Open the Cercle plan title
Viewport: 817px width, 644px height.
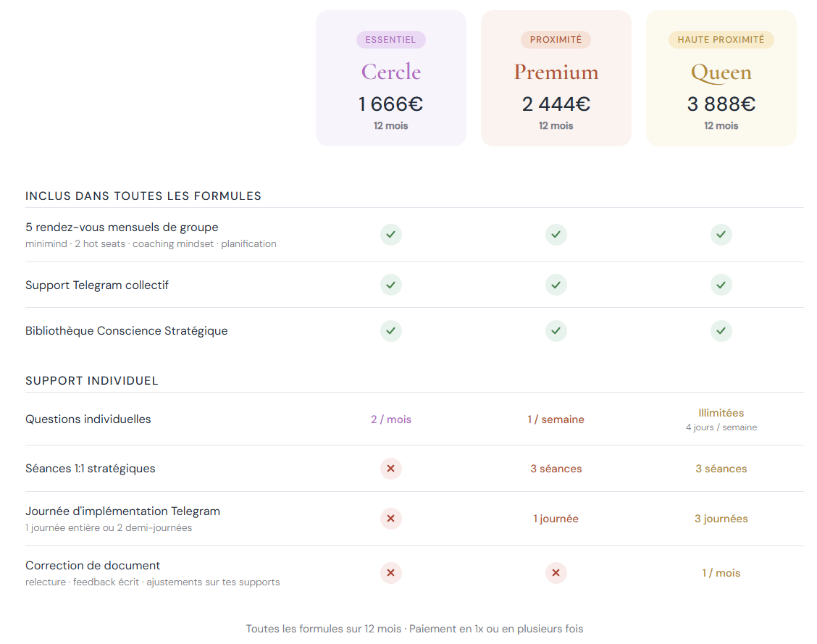391,72
